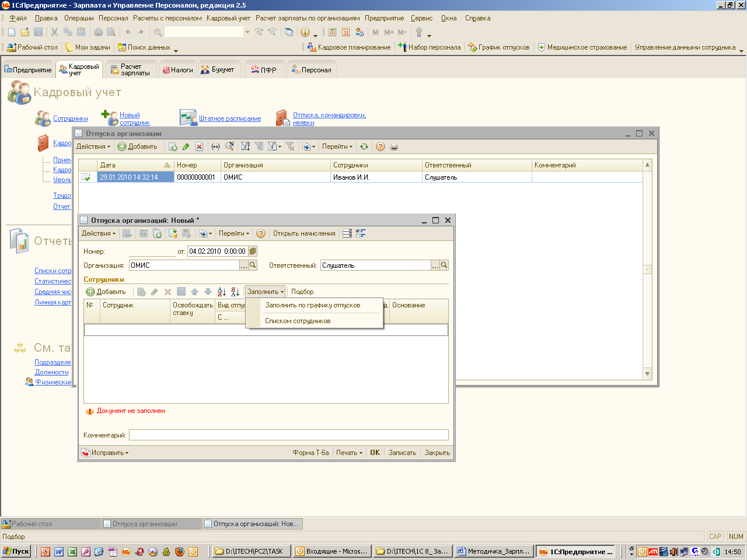Open the calculator icon in main toolbar
This screenshot has height=560, width=747.
coord(333,32)
